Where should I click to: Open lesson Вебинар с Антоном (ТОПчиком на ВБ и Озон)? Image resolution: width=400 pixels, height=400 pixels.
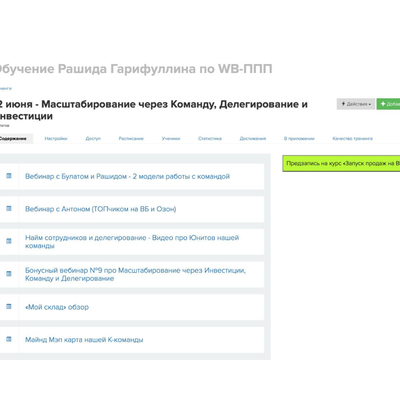[x=101, y=209]
